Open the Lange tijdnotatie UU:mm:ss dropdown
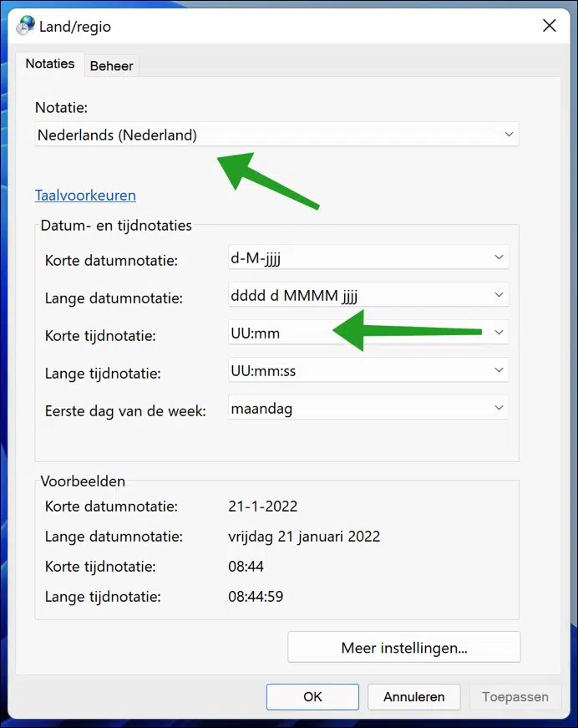The image size is (578, 728). [368, 370]
